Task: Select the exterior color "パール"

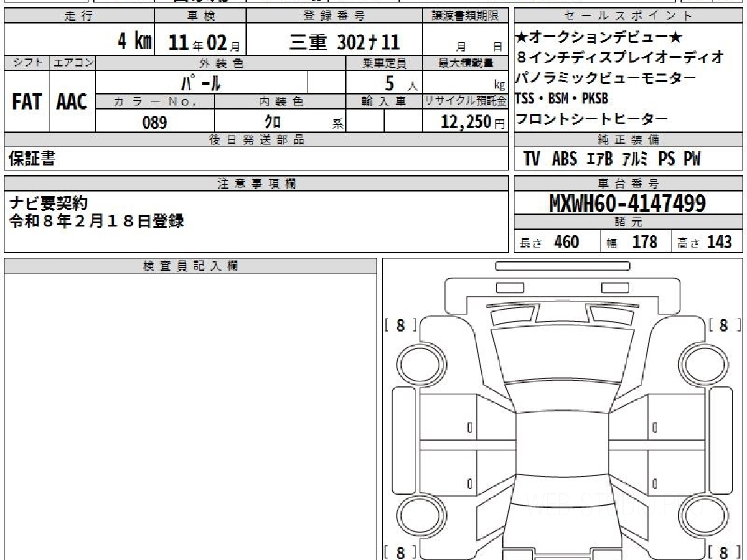Action: pos(201,83)
